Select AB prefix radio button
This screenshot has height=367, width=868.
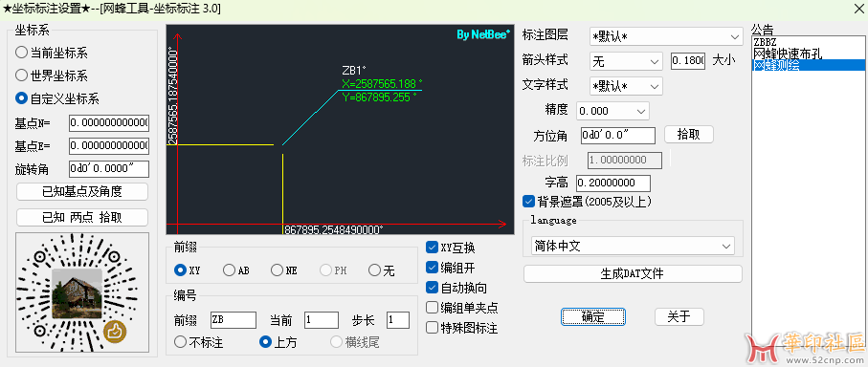[x=236, y=270]
